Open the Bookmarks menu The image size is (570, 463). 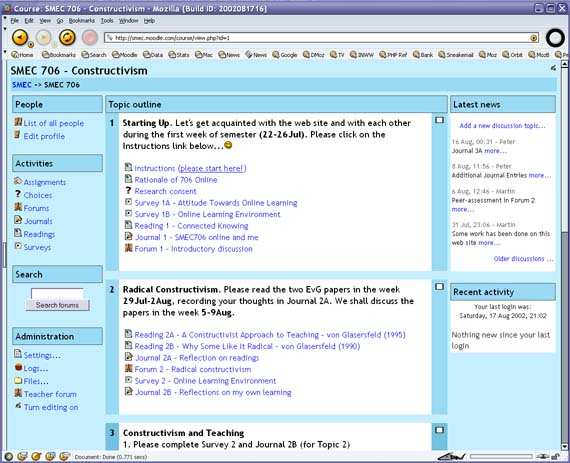pyautogui.click(x=81, y=21)
